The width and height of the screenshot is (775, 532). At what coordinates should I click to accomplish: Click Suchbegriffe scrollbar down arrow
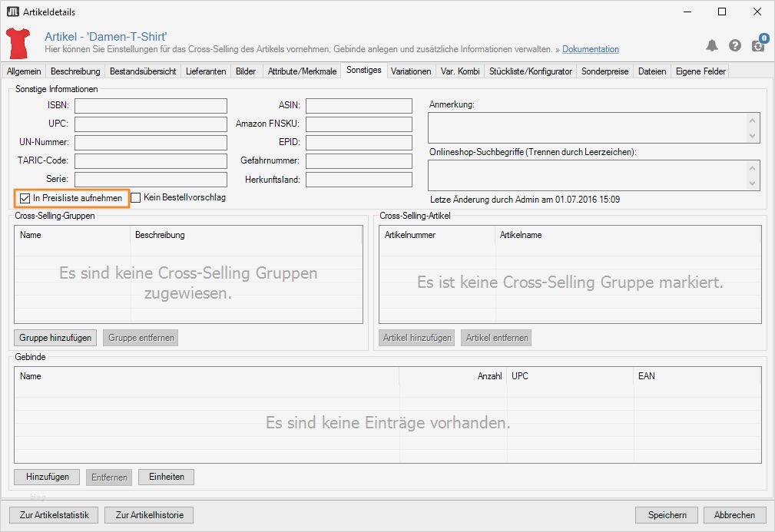tap(752, 183)
